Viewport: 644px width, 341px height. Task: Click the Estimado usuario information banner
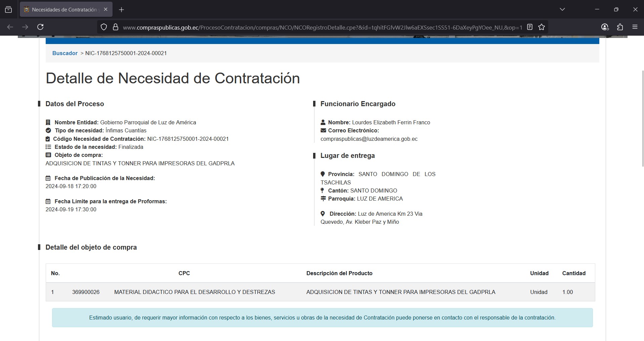tap(322, 317)
